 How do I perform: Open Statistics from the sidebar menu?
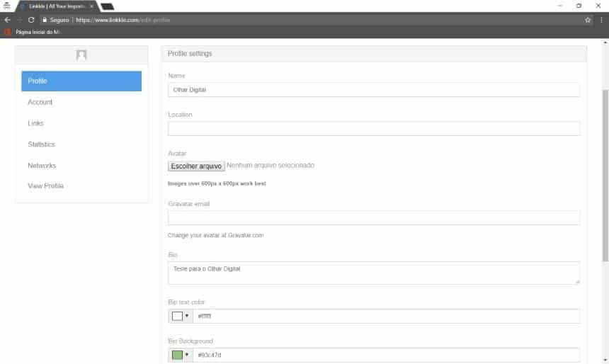click(41, 144)
